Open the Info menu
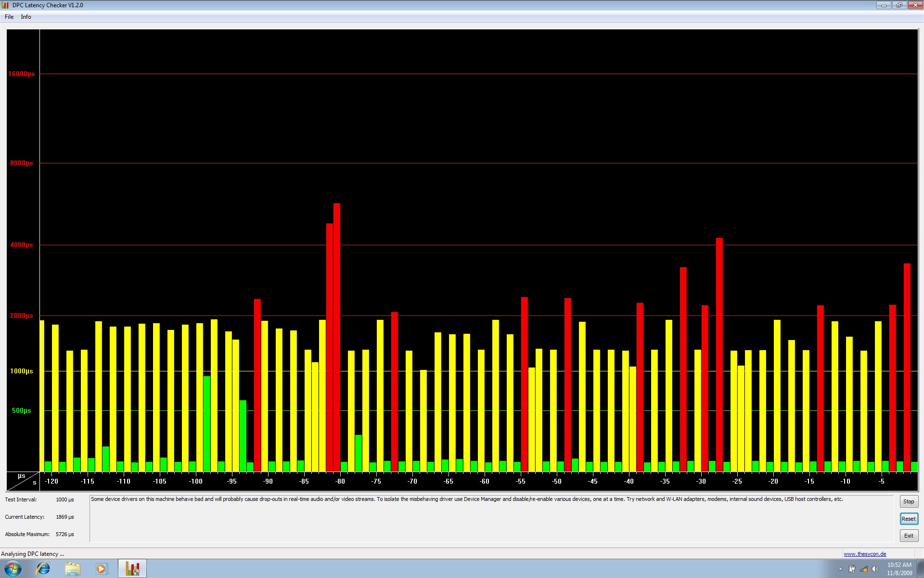 (26, 17)
